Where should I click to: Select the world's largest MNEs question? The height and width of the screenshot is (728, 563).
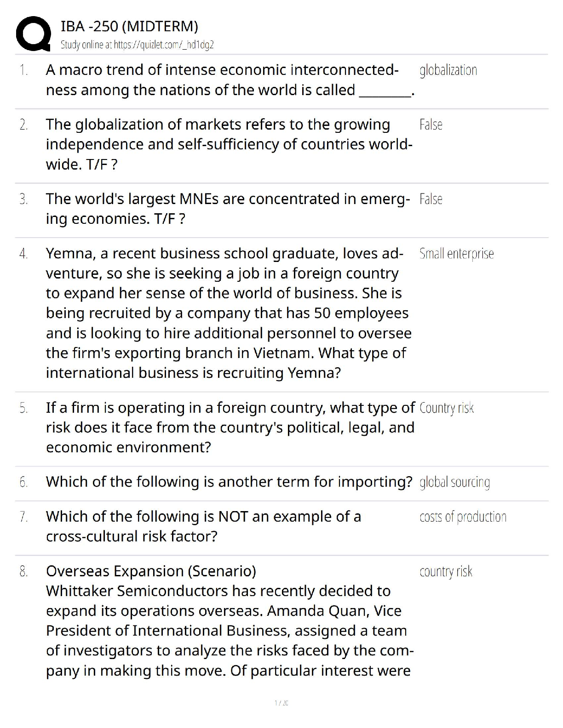227,209
